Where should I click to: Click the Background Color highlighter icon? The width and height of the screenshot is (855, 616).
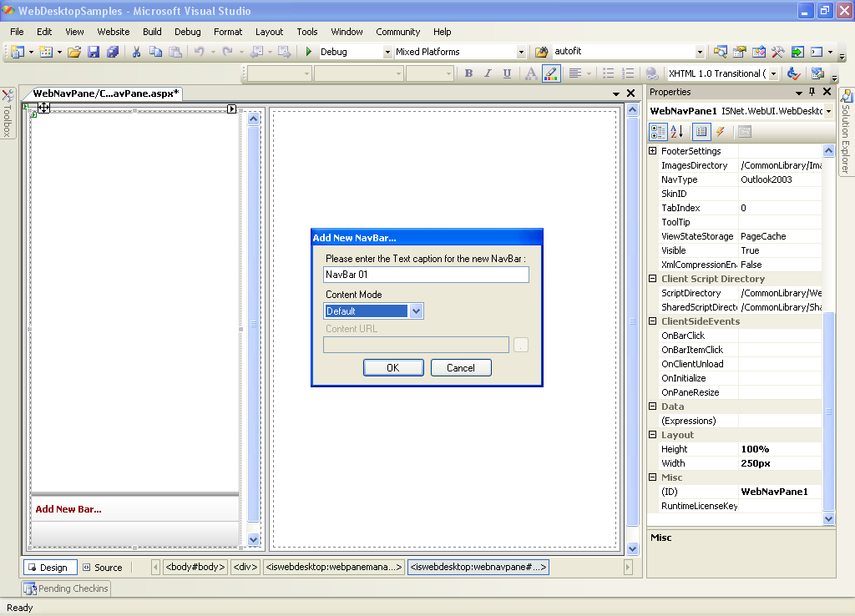pyautogui.click(x=551, y=73)
